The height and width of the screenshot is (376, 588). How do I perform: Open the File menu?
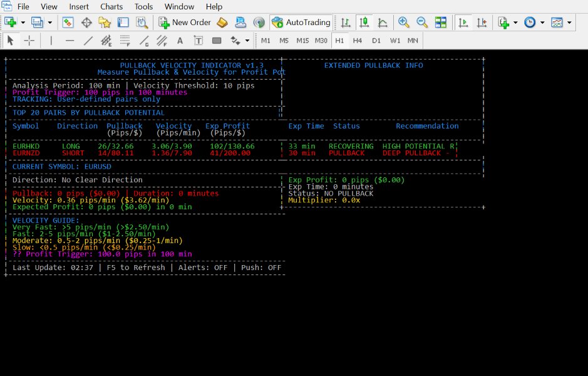point(23,7)
